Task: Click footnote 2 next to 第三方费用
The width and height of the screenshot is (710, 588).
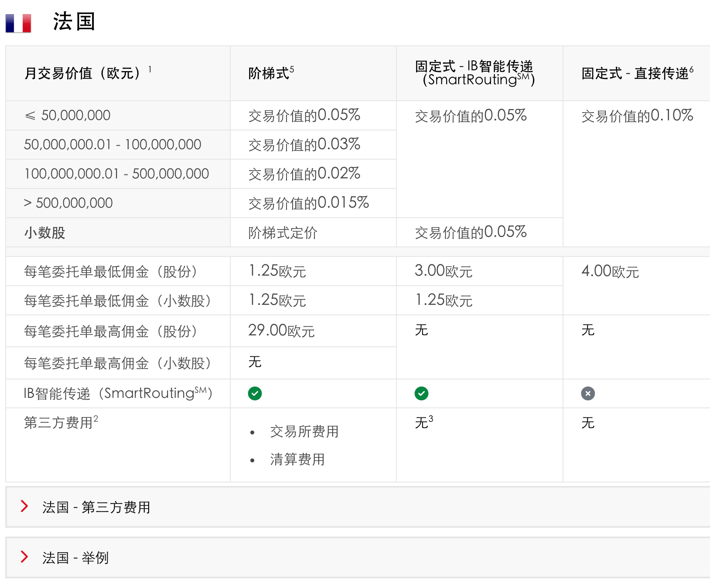Action: click(x=96, y=419)
